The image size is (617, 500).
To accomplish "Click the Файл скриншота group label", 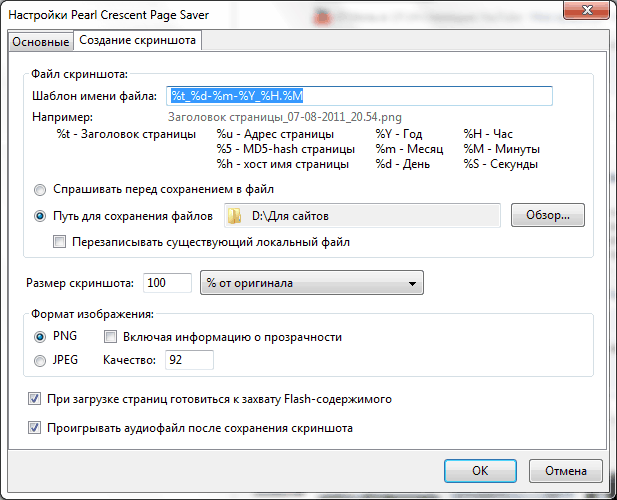I will click(79, 74).
